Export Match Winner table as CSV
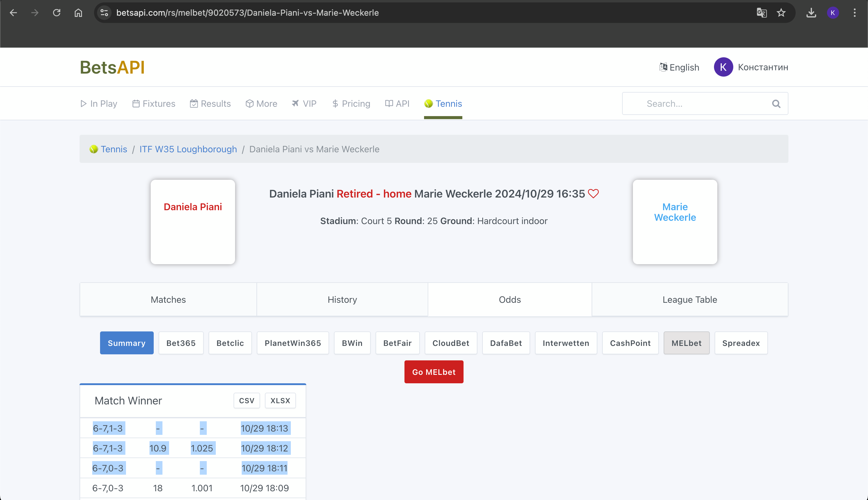 pos(247,400)
